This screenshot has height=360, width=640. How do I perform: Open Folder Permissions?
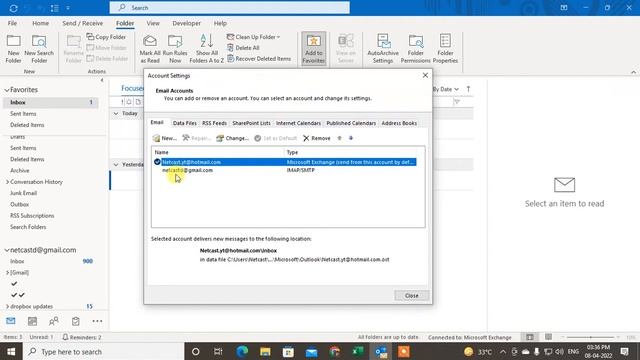pyautogui.click(x=416, y=49)
